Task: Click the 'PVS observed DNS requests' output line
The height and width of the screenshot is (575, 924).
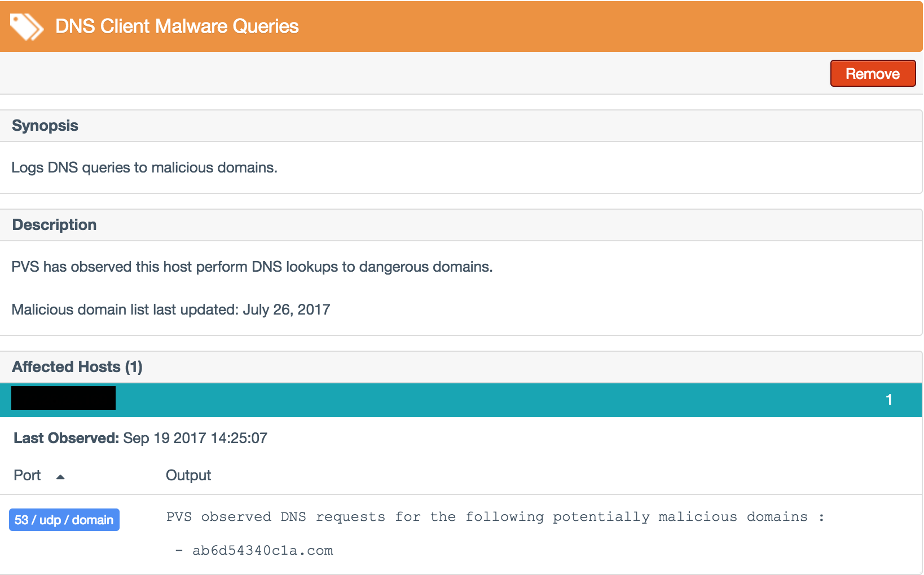Action: point(495,517)
